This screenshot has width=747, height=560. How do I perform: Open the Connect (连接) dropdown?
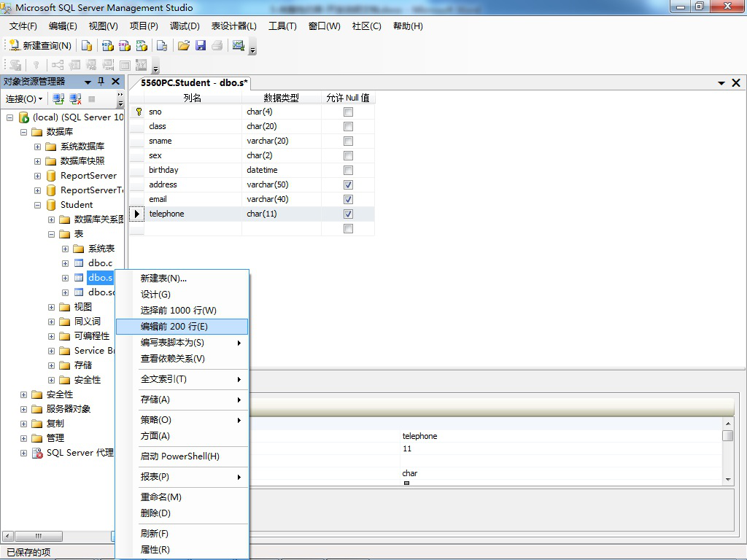(24, 98)
